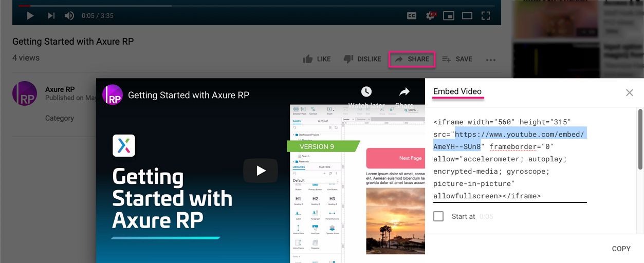
Task: Click the video progress bar
Action: (x=257, y=6)
